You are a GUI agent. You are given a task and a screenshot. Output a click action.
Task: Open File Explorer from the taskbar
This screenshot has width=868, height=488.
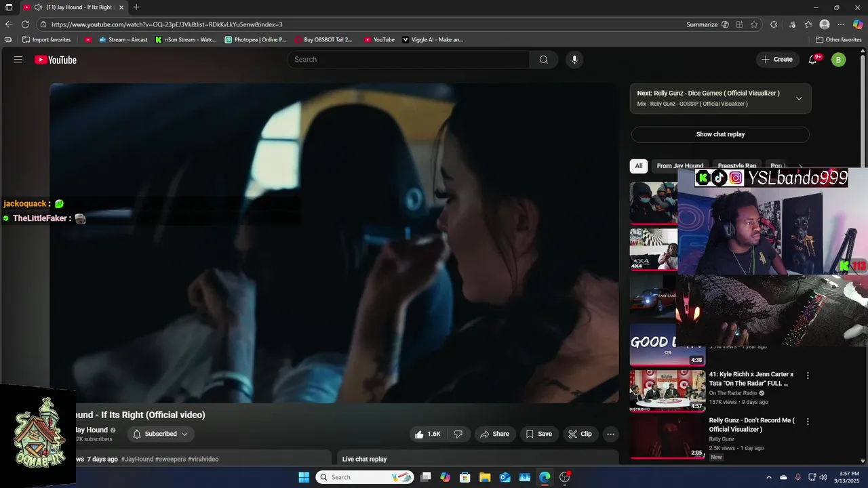tap(485, 477)
